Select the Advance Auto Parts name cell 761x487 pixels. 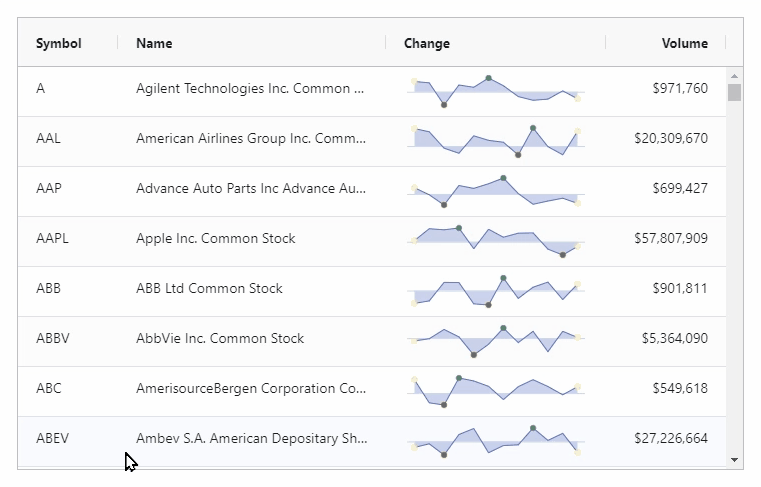coord(251,189)
